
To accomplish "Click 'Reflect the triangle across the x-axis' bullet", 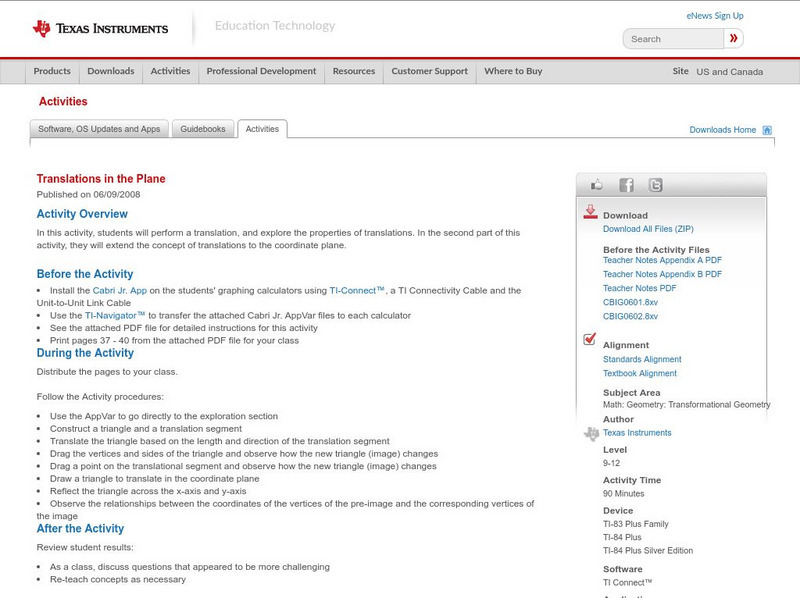I will tap(148, 491).
